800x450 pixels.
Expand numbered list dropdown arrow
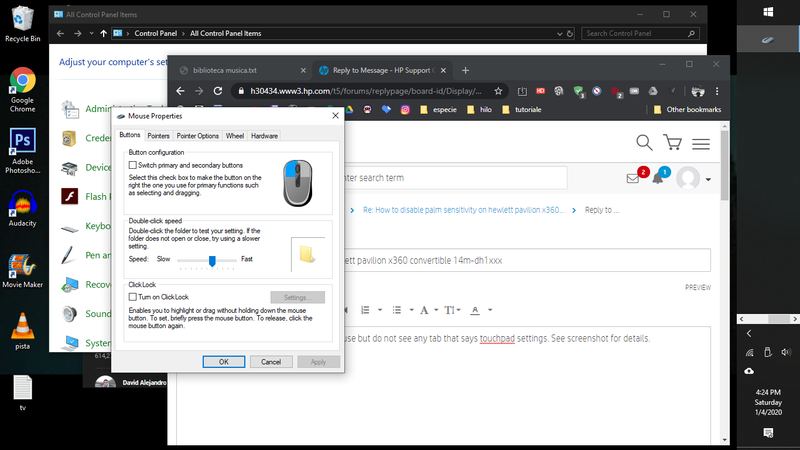point(380,310)
